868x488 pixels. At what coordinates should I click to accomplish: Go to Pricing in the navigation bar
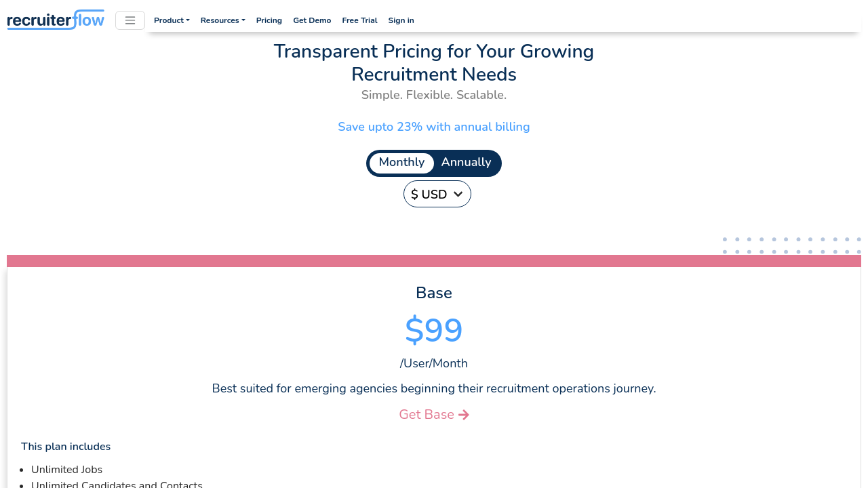(269, 20)
